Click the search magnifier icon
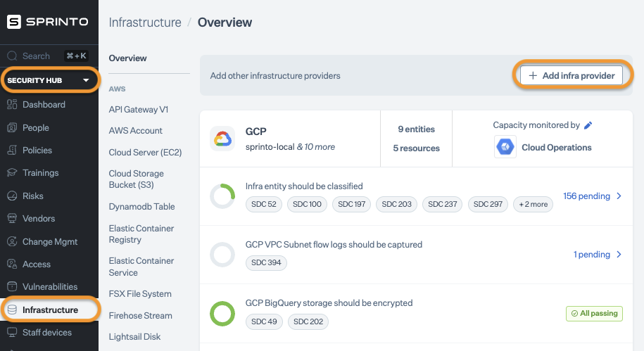The height and width of the screenshot is (351, 644). coord(13,56)
